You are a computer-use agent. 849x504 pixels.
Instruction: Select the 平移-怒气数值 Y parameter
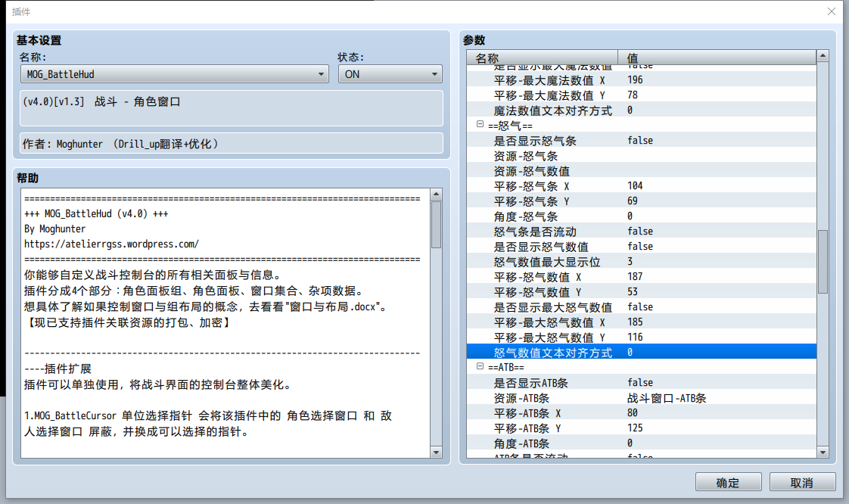tap(642, 292)
